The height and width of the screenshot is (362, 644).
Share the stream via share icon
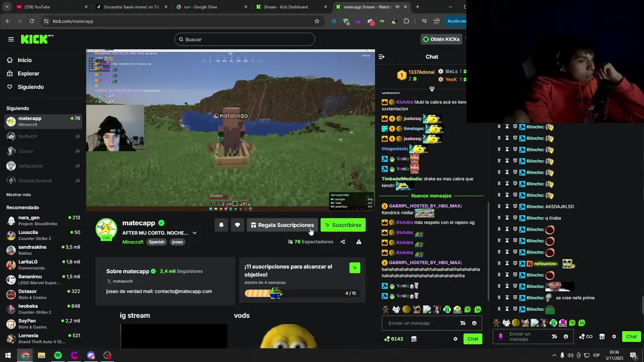[x=343, y=242]
